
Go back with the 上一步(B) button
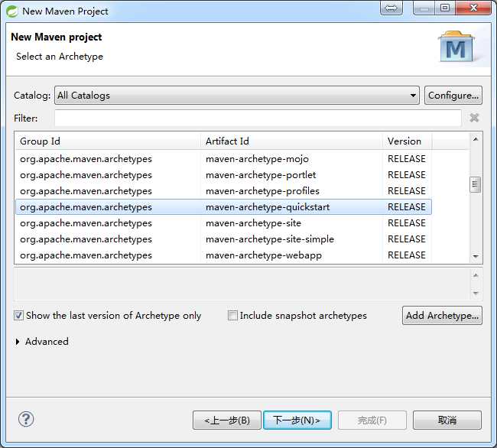[227, 420]
